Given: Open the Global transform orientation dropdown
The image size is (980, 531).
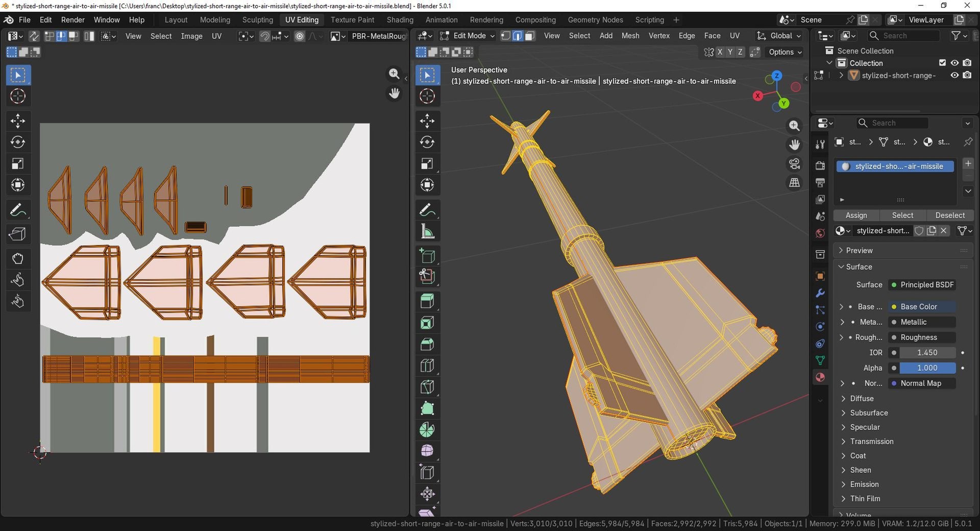Looking at the screenshot, I should pos(778,36).
